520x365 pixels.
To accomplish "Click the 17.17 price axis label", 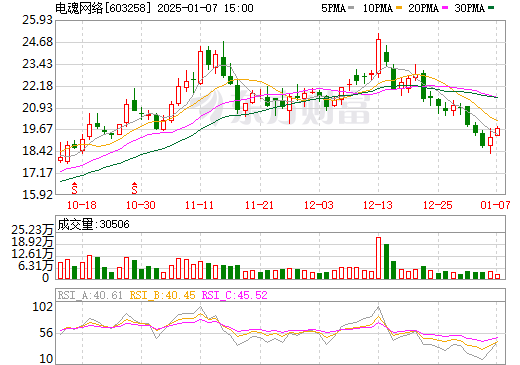I will point(37,173).
